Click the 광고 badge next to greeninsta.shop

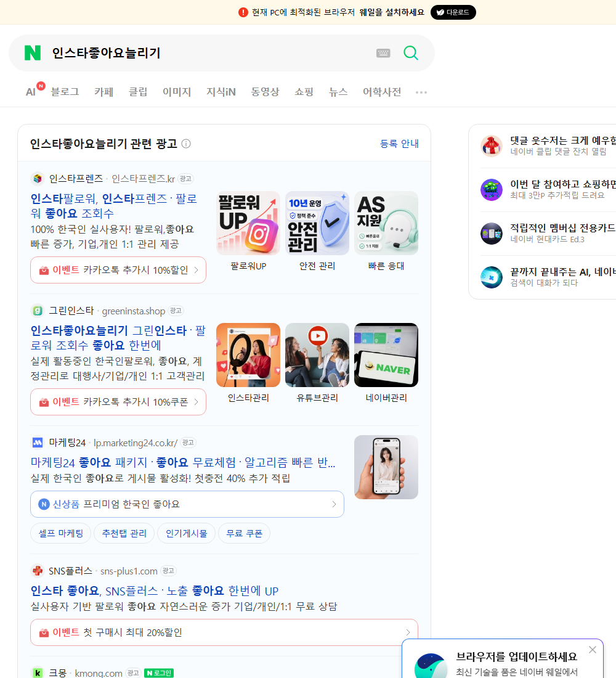click(x=176, y=311)
